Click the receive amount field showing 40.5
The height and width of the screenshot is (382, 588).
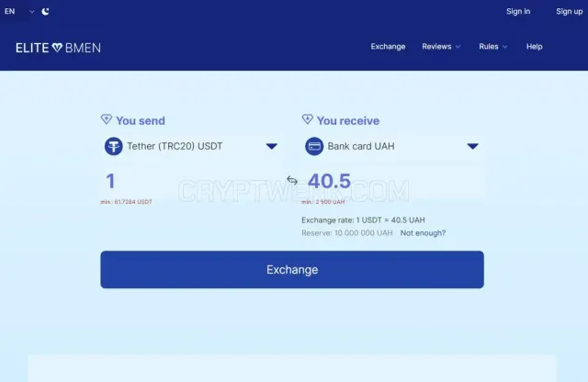[394, 181]
